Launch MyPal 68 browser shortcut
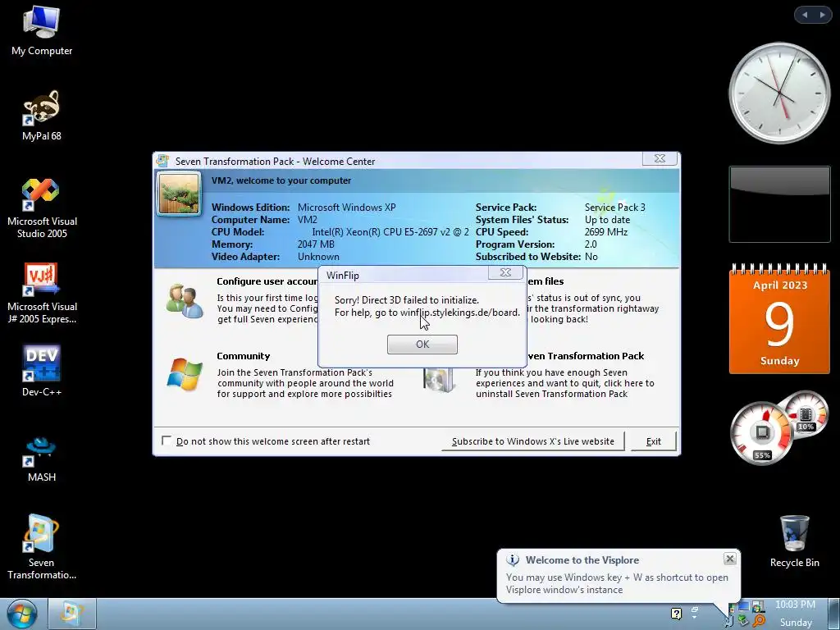This screenshot has width=840, height=630. [x=42, y=116]
